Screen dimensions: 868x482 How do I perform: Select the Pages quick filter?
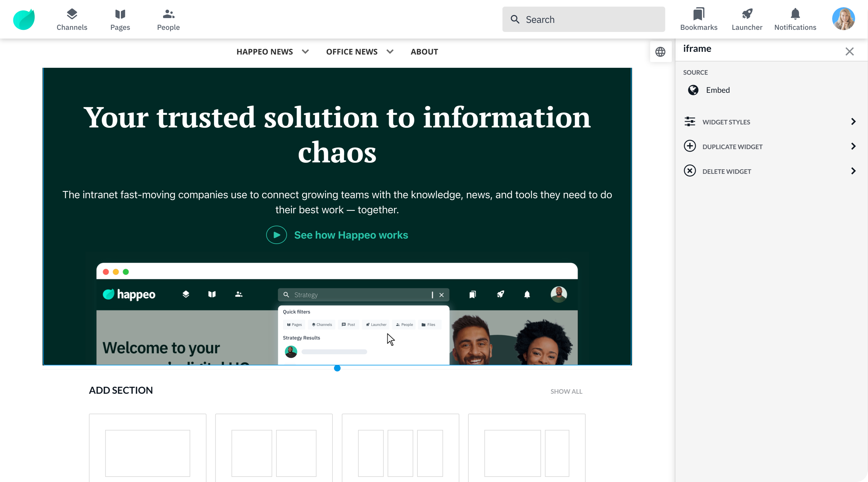coord(294,324)
